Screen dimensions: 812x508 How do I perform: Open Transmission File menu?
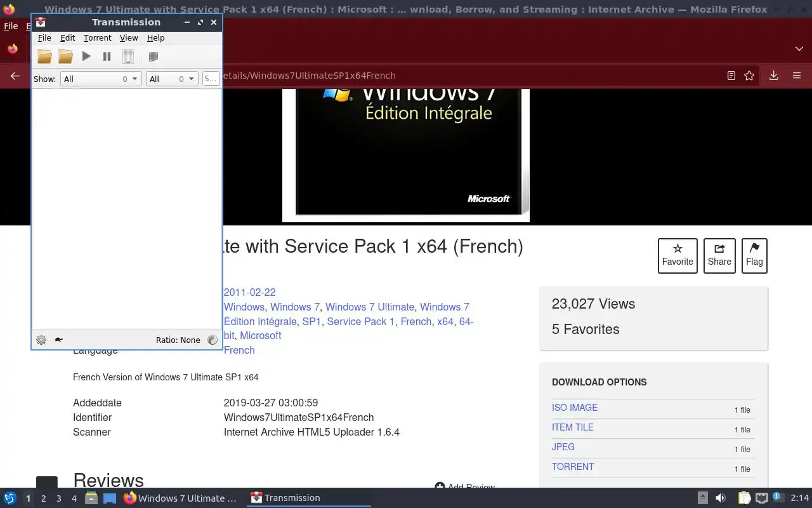tap(44, 37)
